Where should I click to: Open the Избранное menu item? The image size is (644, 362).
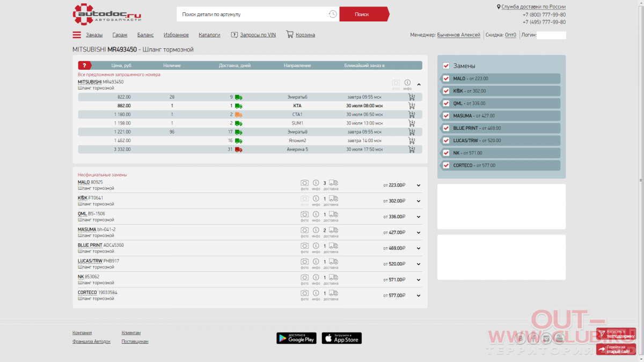176,35
